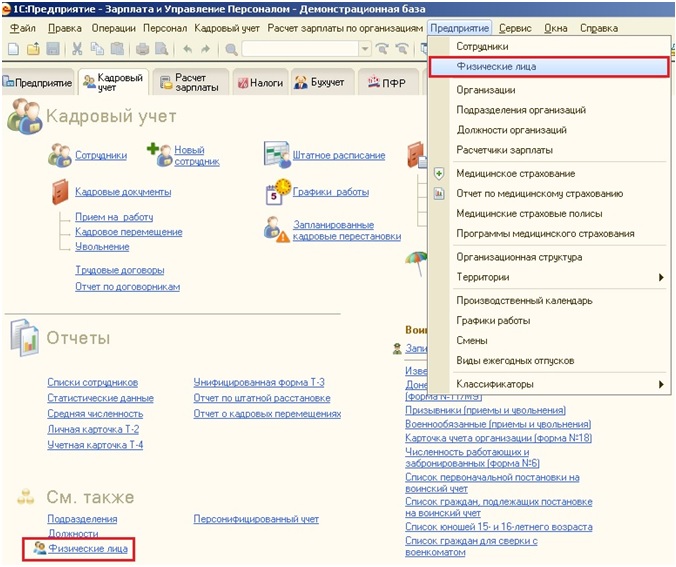The width and height of the screenshot is (676, 567).
Task: Click the New document toolbar icon
Action: (x=13, y=49)
